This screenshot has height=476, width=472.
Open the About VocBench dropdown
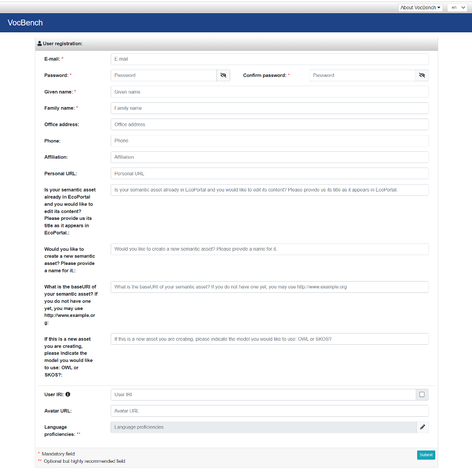point(420,7)
